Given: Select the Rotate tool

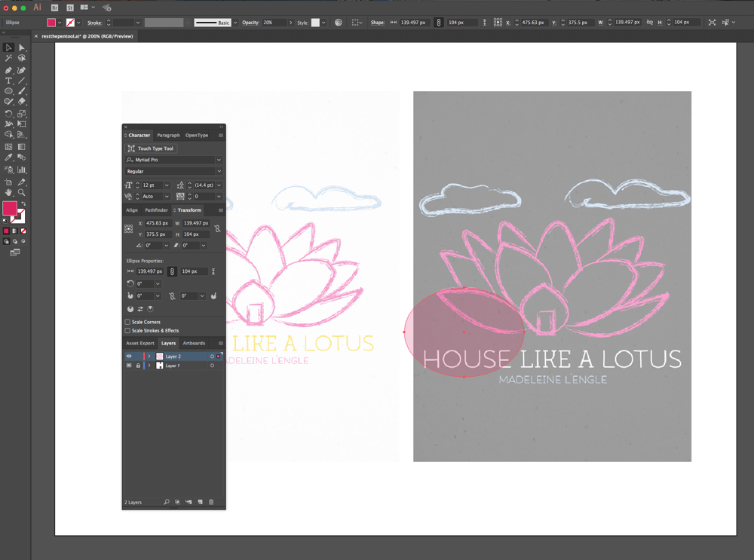Looking at the screenshot, I should pyautogui.click(x=8, y=114).
